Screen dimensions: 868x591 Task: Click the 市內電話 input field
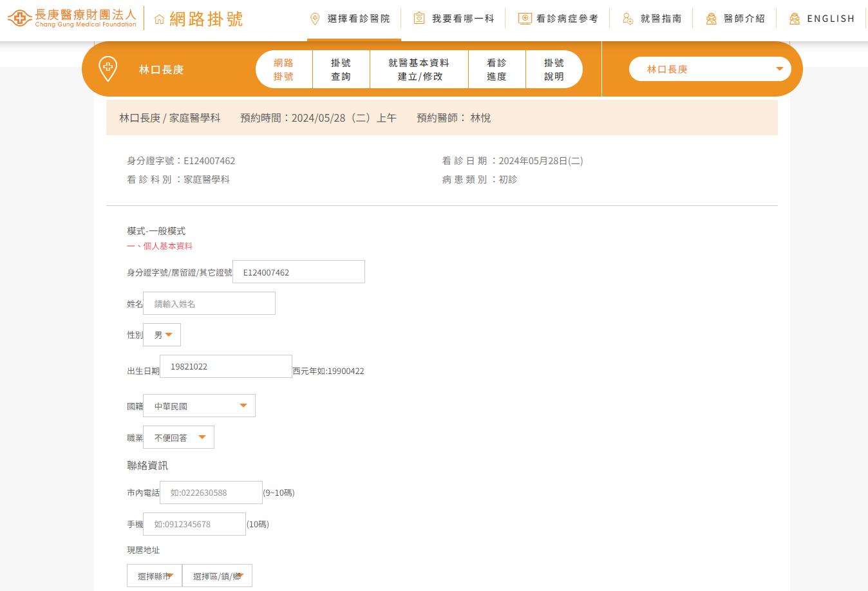[x=211, y=493]
